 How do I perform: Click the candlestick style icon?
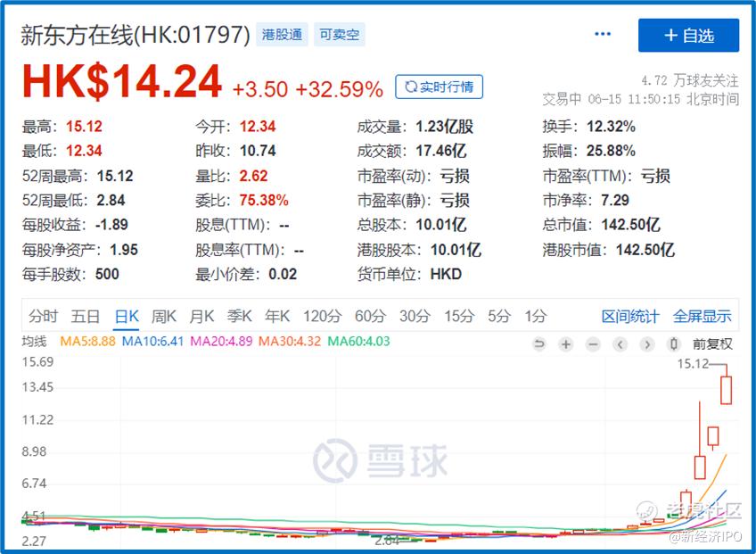coord(674,344)
